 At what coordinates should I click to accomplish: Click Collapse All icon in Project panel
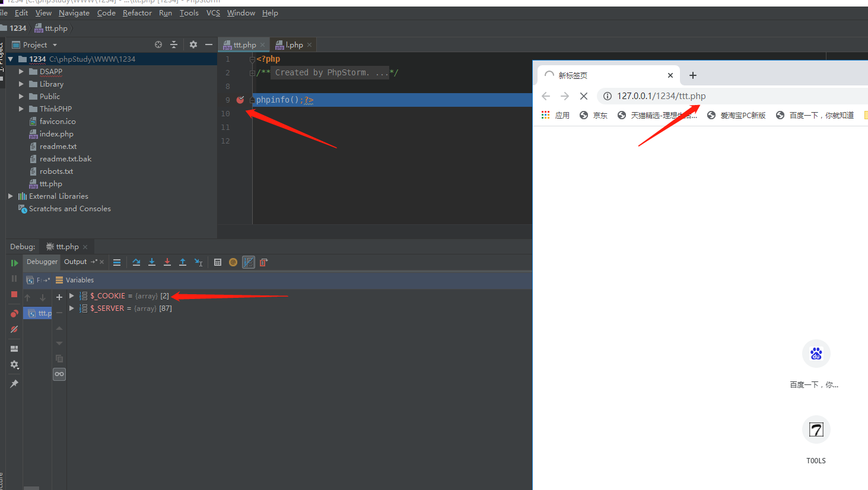coord(174,44)
